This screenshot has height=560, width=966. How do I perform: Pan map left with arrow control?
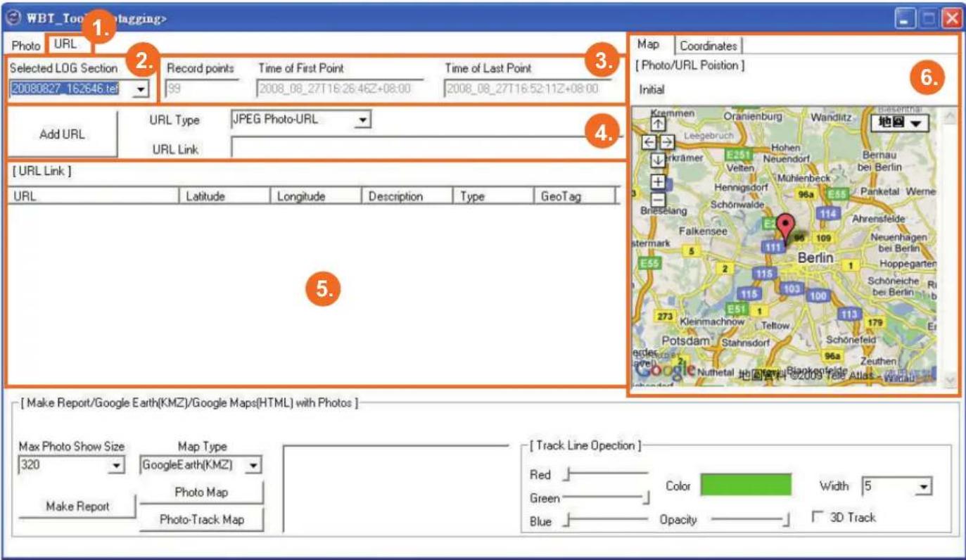coord(650,142)
